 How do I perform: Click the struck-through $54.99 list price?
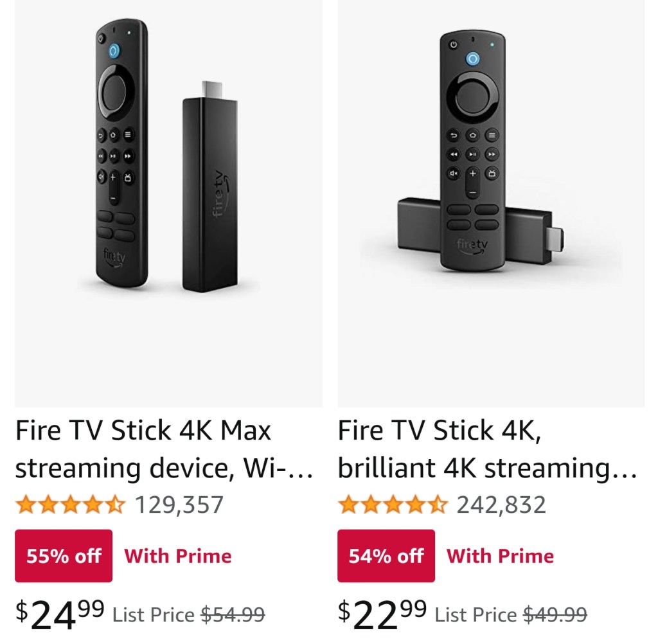tap(233, 615)
